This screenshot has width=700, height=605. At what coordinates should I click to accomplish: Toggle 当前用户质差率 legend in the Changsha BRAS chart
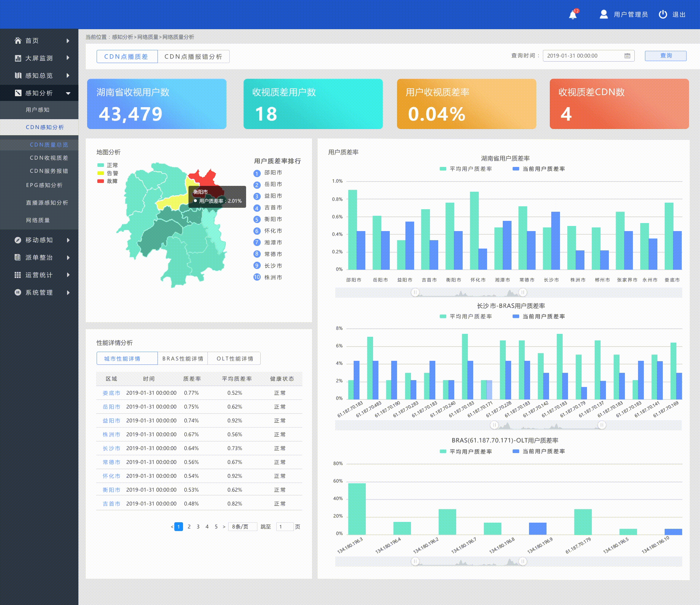[539, 316]
